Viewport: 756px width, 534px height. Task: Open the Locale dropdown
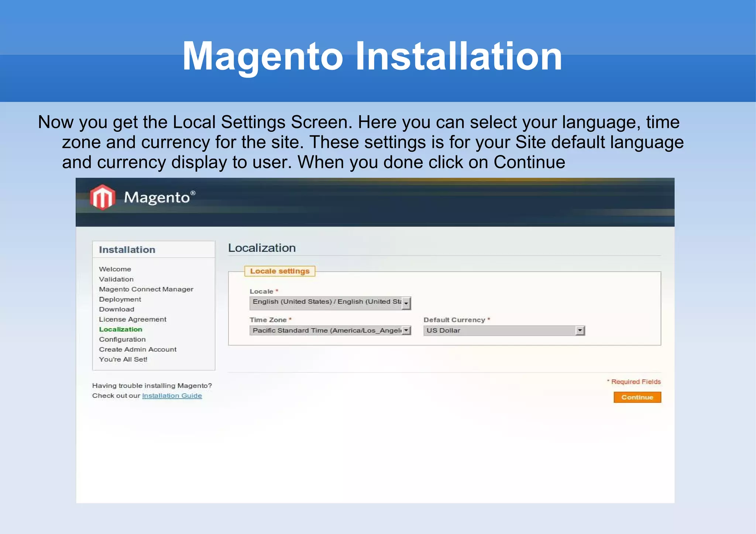(x=330, y=303)
